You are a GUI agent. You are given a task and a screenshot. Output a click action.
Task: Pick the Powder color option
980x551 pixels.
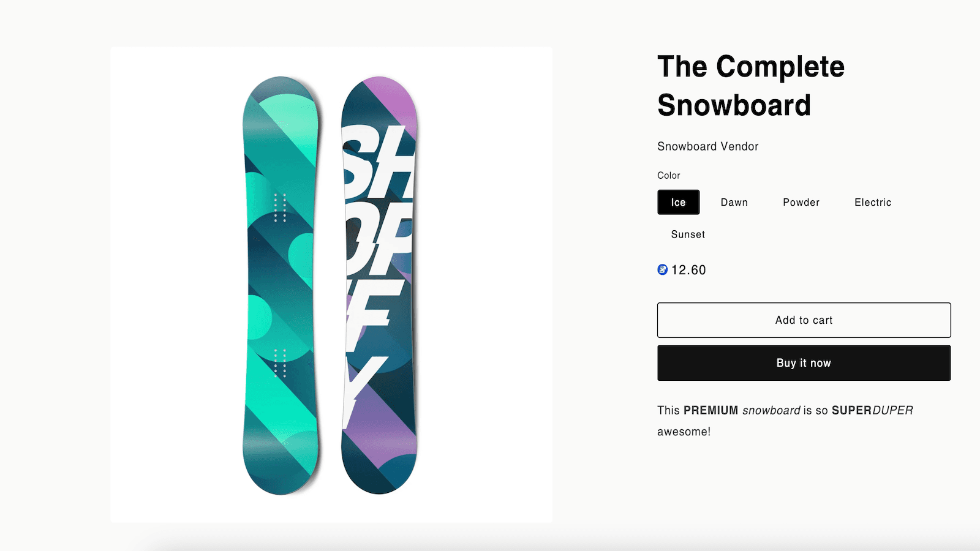(x=801, y=202)
